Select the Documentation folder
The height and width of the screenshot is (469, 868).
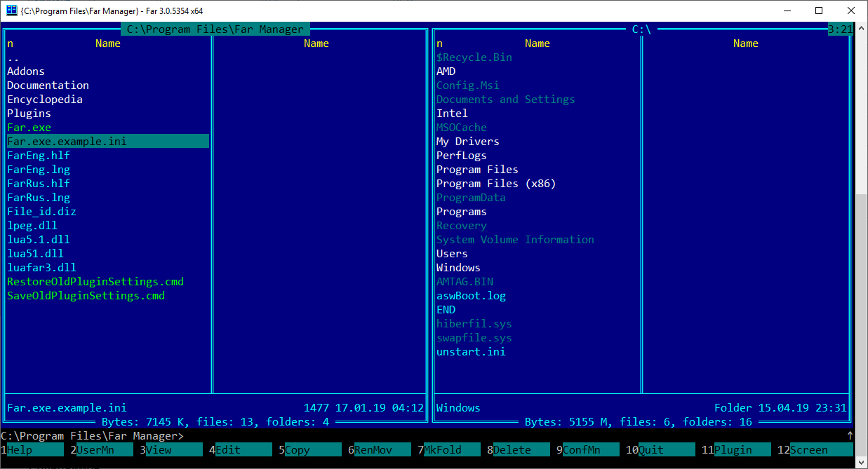pyautogui.click(x=48, y=86)
